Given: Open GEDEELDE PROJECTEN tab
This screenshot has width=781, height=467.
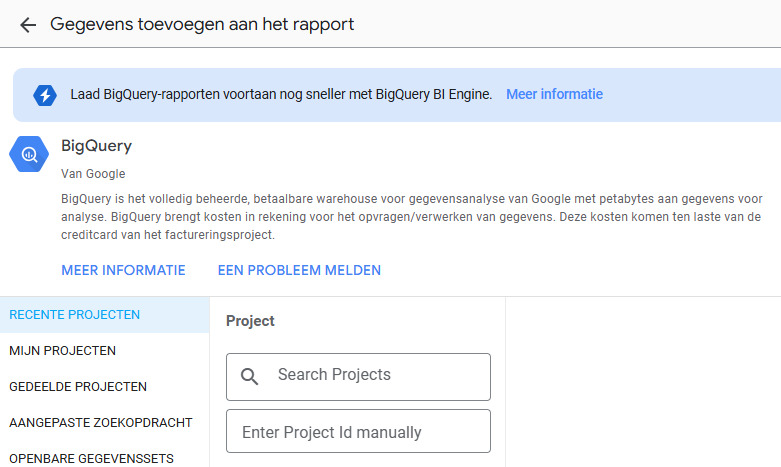Looking at the screenshot, I should [x=105, y=386].
